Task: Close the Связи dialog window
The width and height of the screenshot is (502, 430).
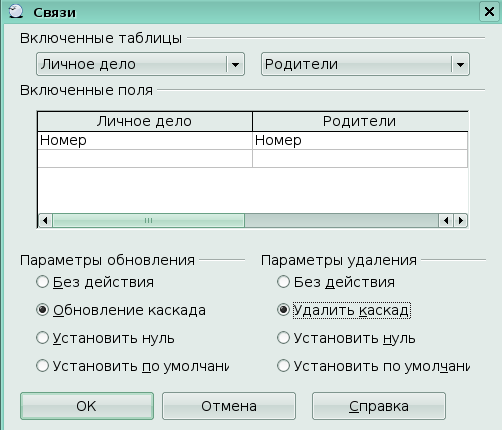Action: pos(489,12)
